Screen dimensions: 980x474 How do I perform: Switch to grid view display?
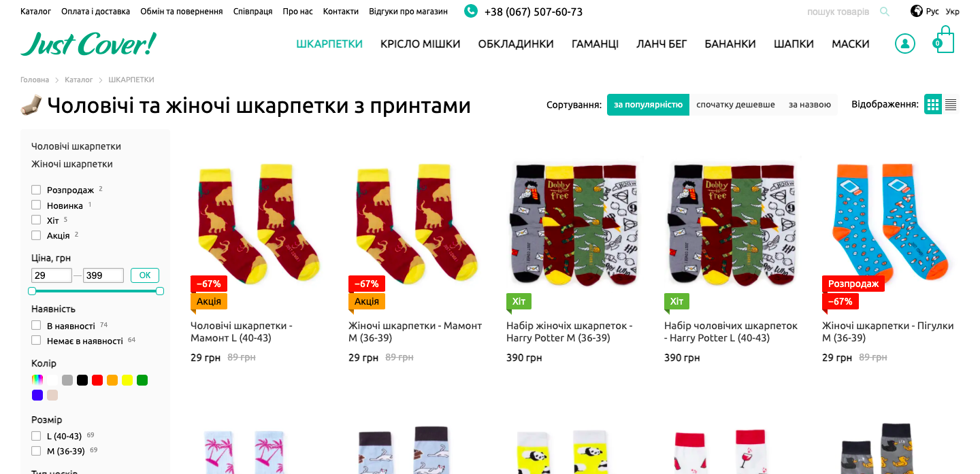point(933,105)
